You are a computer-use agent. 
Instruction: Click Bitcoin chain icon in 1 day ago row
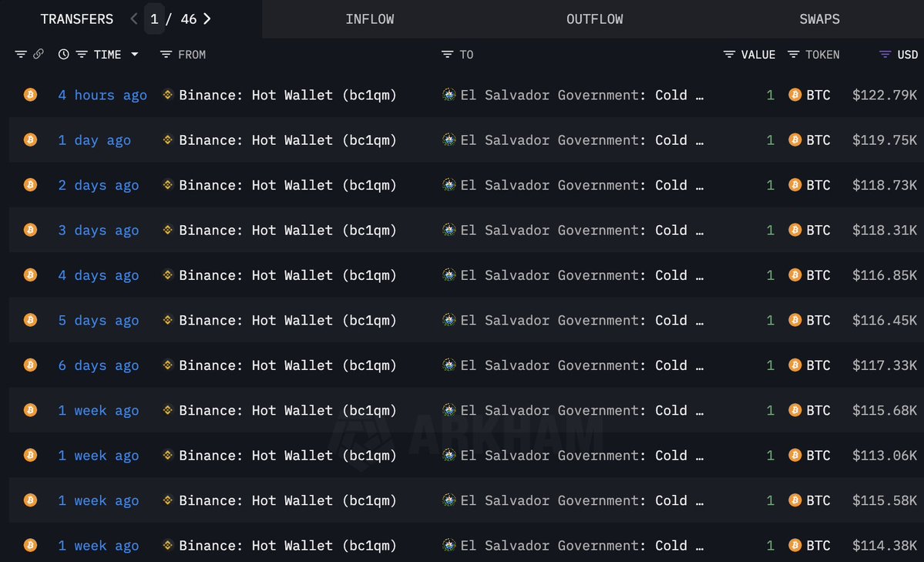click(x=30, y=140)
